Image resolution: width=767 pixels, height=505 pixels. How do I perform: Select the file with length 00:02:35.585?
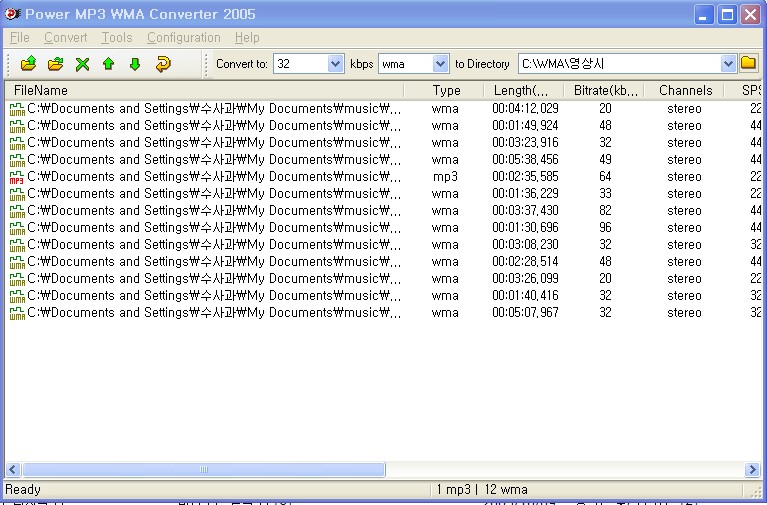click(x=525, y=177)
